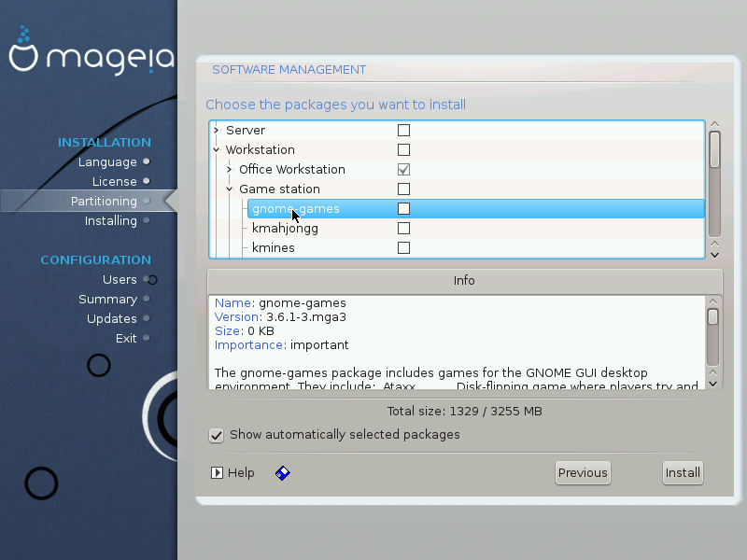Click the Importance: important info line
Image resolution: width=747 pixels, height=560 pixels.
coord(282,344)
